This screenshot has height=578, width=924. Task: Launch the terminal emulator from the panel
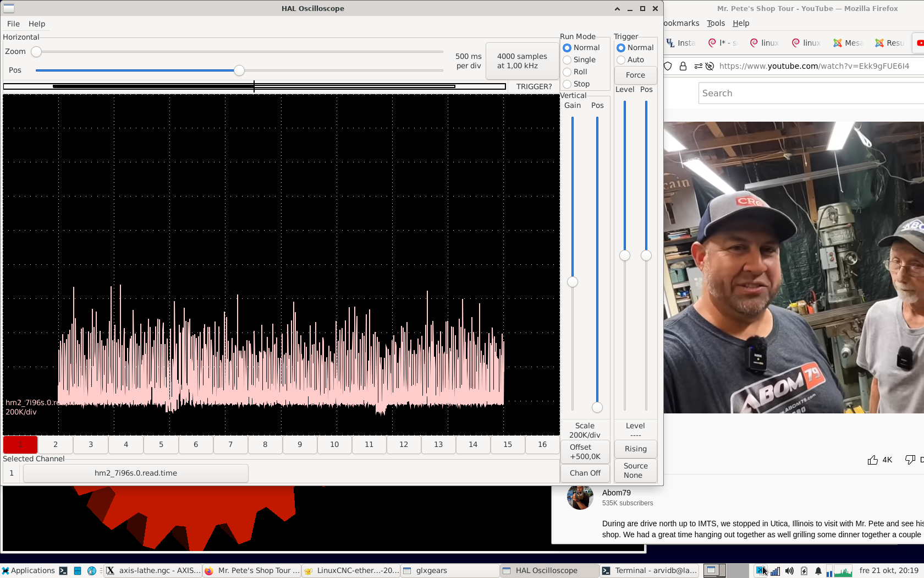coord(63,571)
